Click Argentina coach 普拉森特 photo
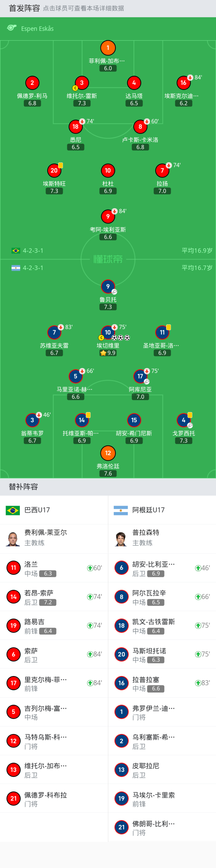Screen dimensions: 216x868 [x=121, y=539]
